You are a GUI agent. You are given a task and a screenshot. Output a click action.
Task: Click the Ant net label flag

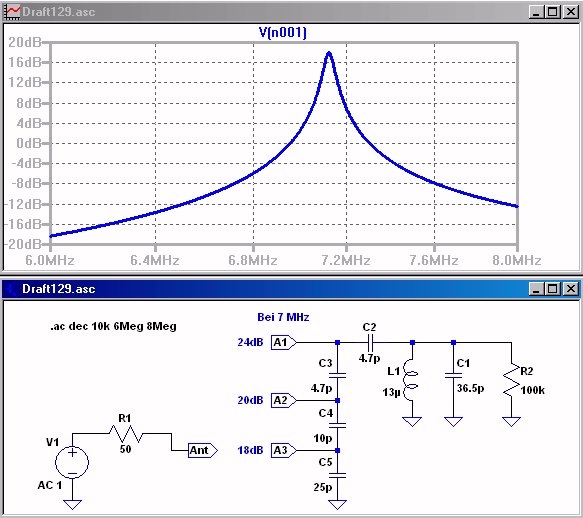[203, 450]
